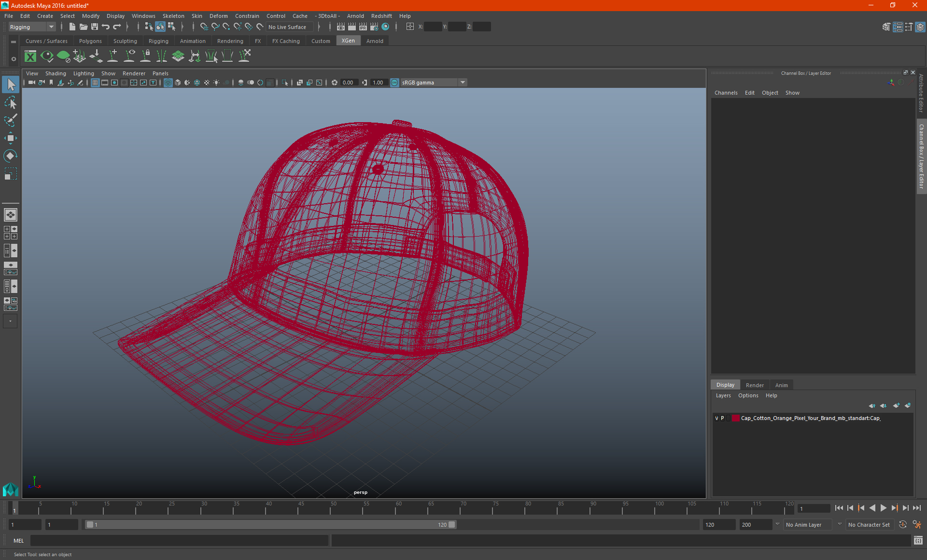Screen dimensions: 927x560
Task: Toggle P toggle on cap layer
Action: point(722,418)
